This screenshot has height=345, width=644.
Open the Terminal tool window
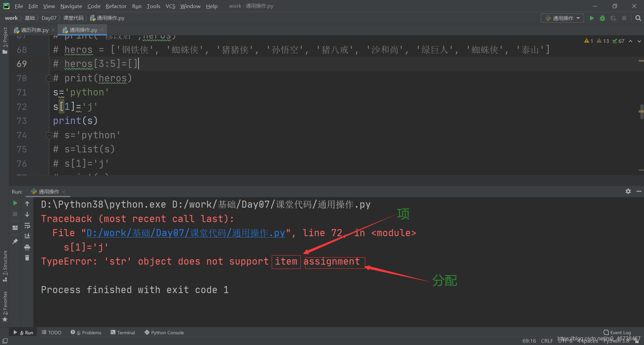pyautogui.click(x=123, y=332)
